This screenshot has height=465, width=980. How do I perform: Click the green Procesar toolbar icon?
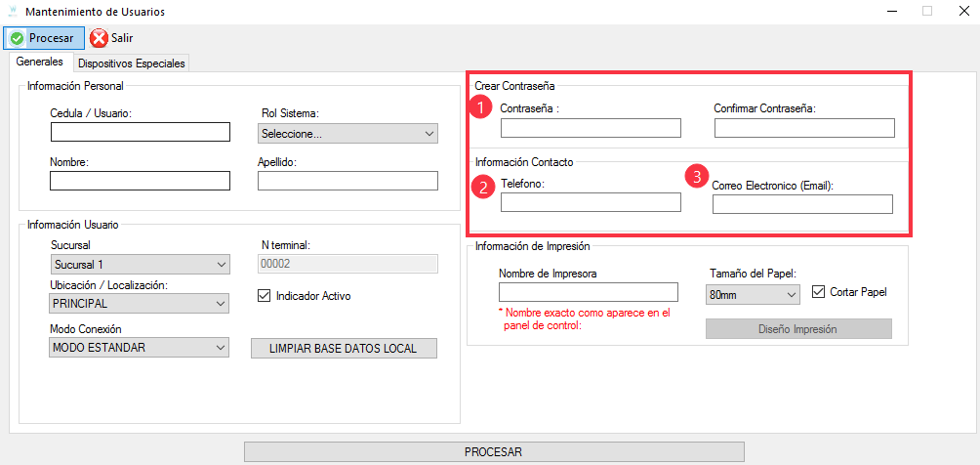click(x=17, y=38)
